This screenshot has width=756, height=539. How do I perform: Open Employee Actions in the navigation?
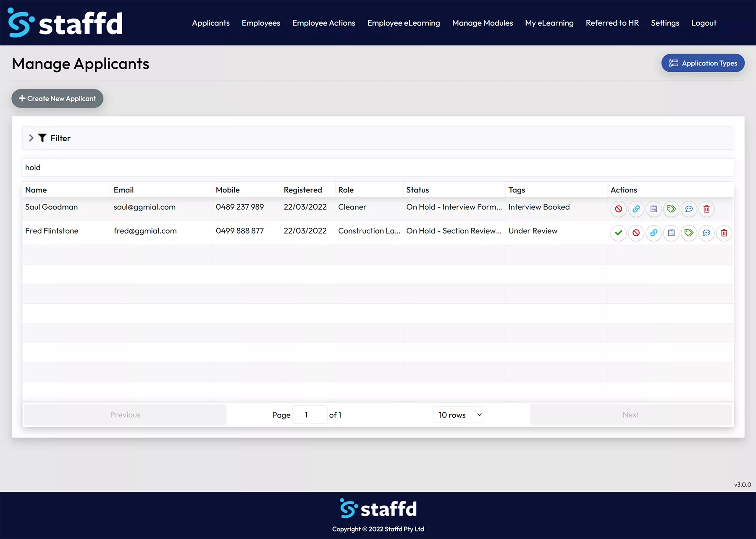(x=324, y=23)
